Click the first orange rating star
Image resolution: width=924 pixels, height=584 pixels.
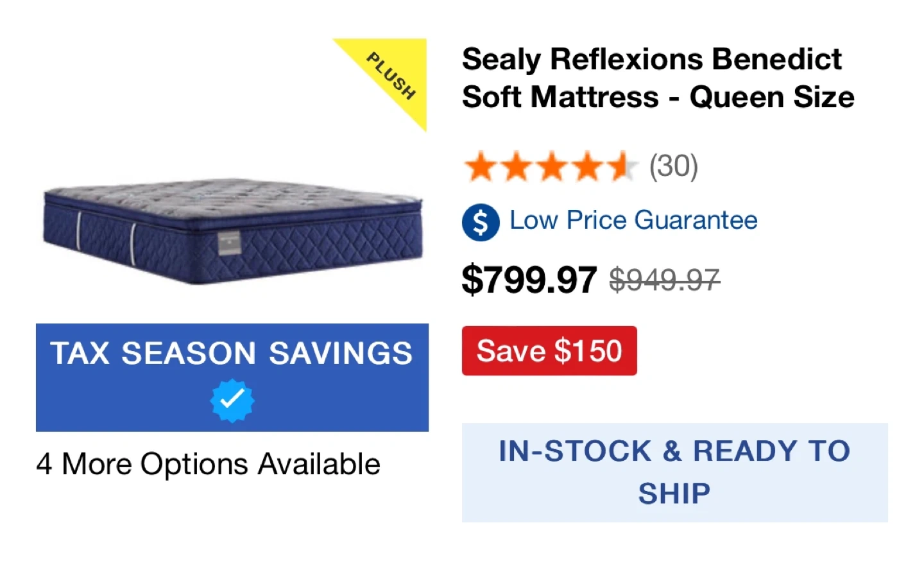(x=480, y=167)
